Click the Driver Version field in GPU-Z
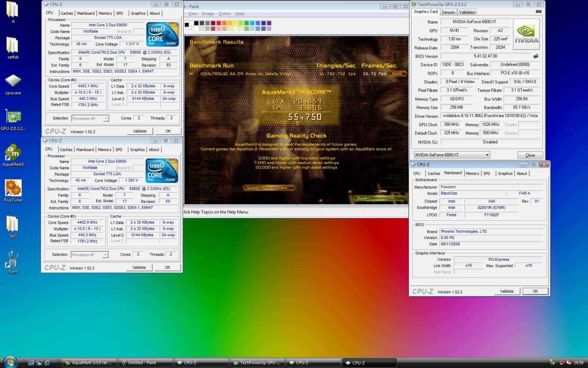Screen dimensions: 588x368 tap(490, 116)
